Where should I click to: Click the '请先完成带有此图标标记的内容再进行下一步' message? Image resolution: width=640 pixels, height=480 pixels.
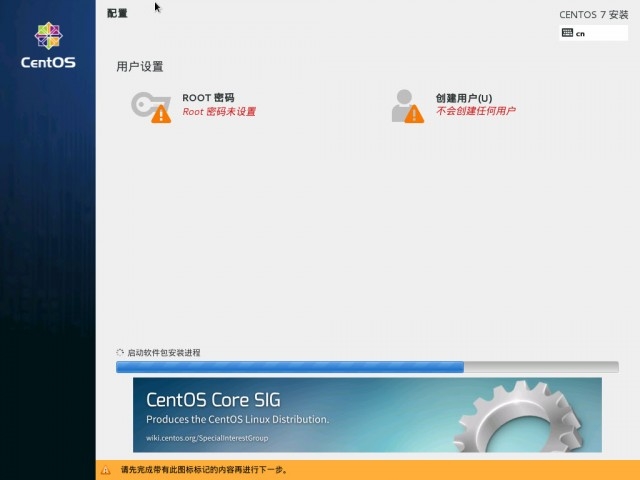(204, 470)
